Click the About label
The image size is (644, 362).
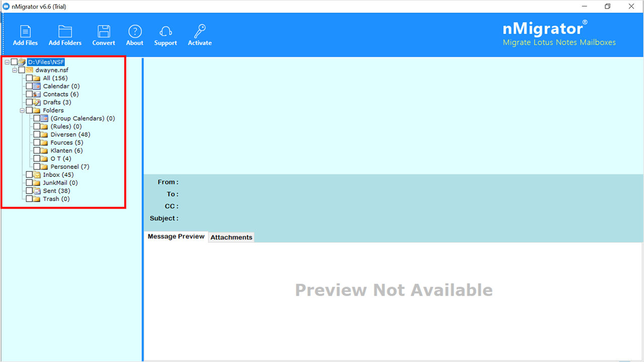(x=135, y=43)
